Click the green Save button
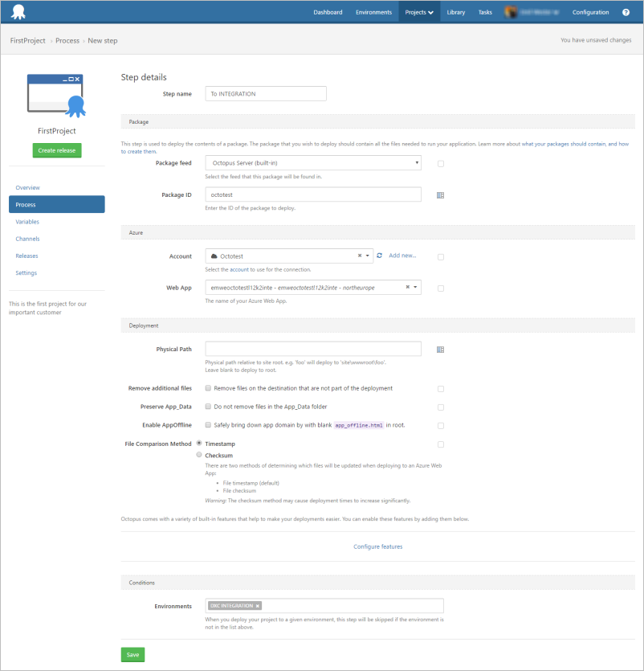Image resolution: width=644 pixels, height=671 pixels. click(x=132, y=655)
